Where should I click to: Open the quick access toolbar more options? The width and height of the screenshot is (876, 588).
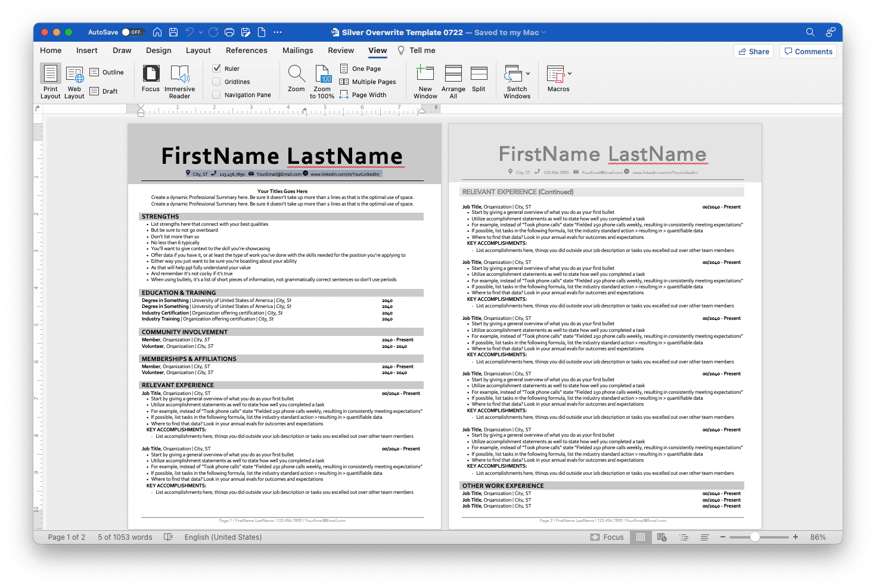click(x=278, y=32)
